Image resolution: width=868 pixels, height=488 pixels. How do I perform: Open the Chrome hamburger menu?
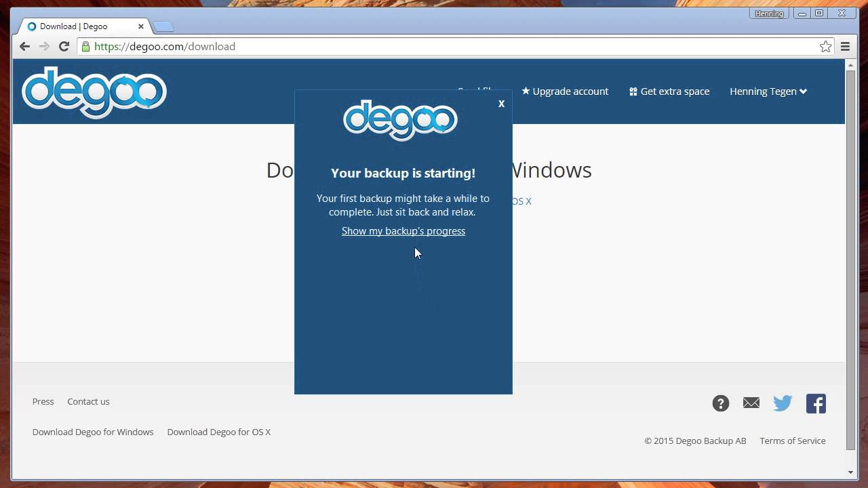click(845, 46)
